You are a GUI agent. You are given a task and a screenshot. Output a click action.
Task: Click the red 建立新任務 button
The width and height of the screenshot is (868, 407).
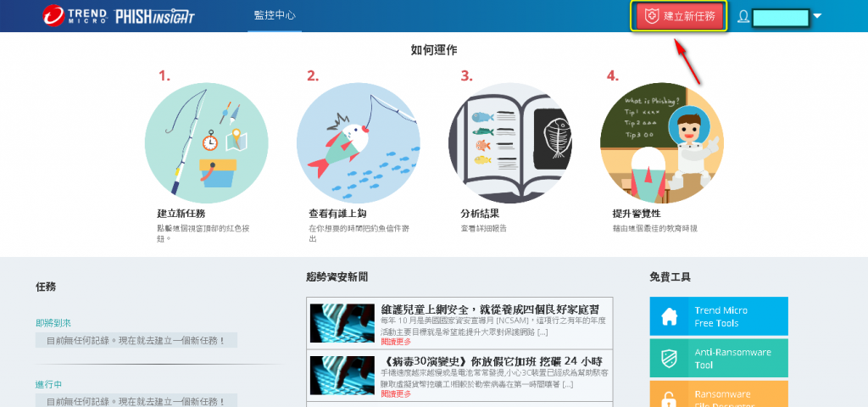pyautogui.click(x=679, y=17)
